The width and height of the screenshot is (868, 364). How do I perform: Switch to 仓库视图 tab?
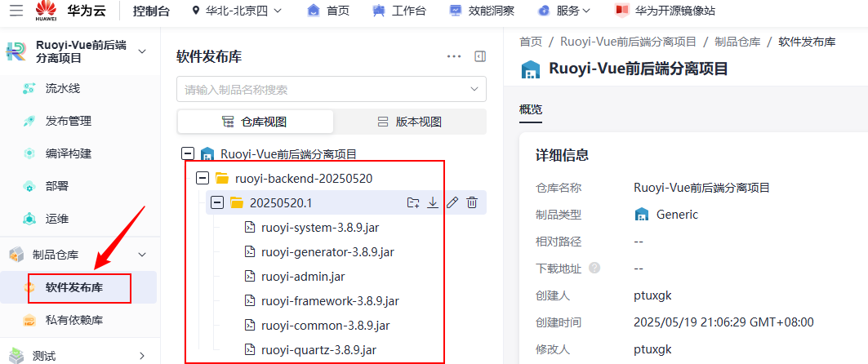256,122
